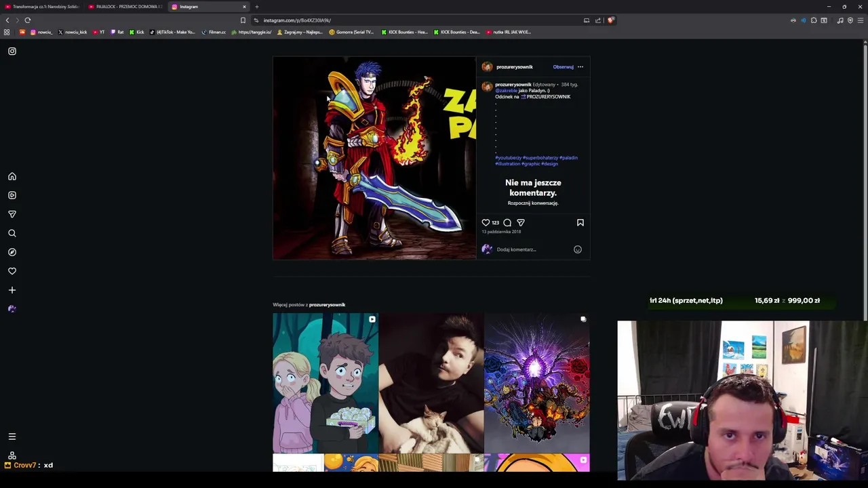Click the @zakreble mention in the caption
Viewport: 868px width, 488px height.
point(506,91)
